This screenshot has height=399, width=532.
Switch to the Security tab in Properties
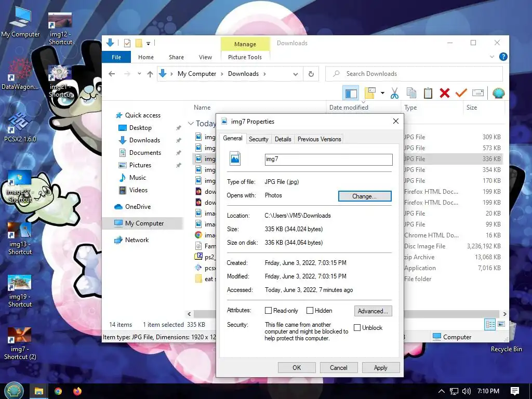pos(259,139)
